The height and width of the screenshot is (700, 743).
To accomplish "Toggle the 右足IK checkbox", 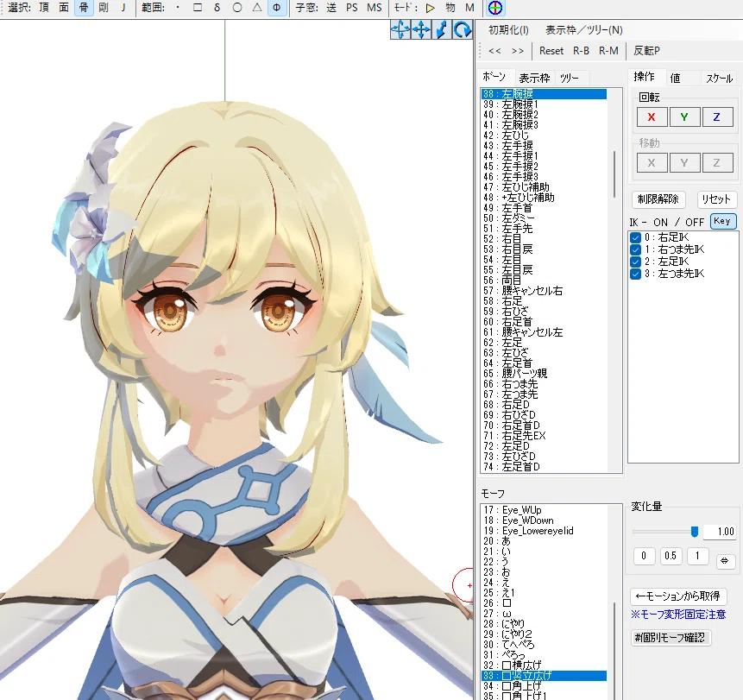I will pyautogui.click(x=635, y=237).
